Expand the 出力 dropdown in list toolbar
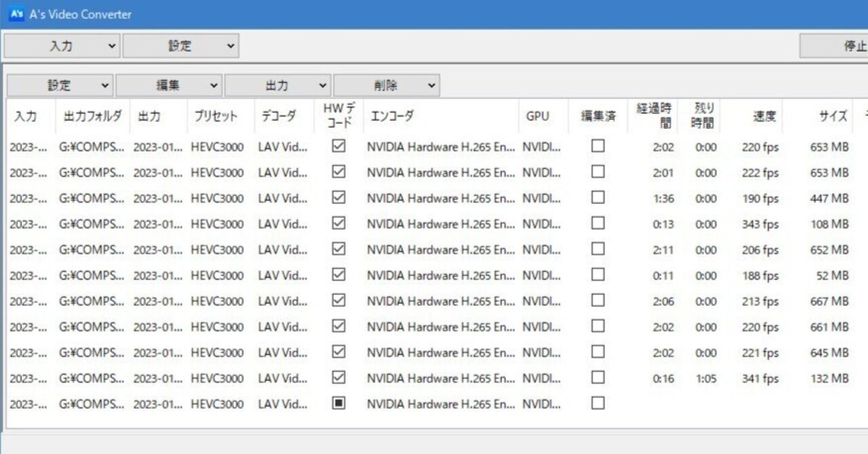Image resolution: width=868 pixels, height=454 pixels. [278, 85]
